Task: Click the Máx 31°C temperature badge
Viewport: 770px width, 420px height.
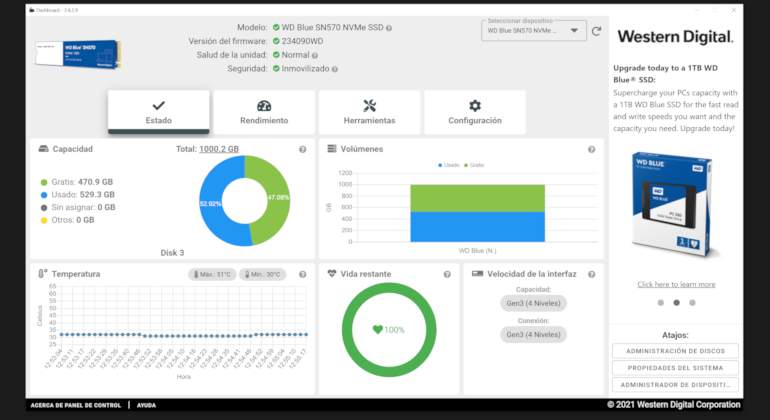Action: pyautogui.click(x=212, y=274)
